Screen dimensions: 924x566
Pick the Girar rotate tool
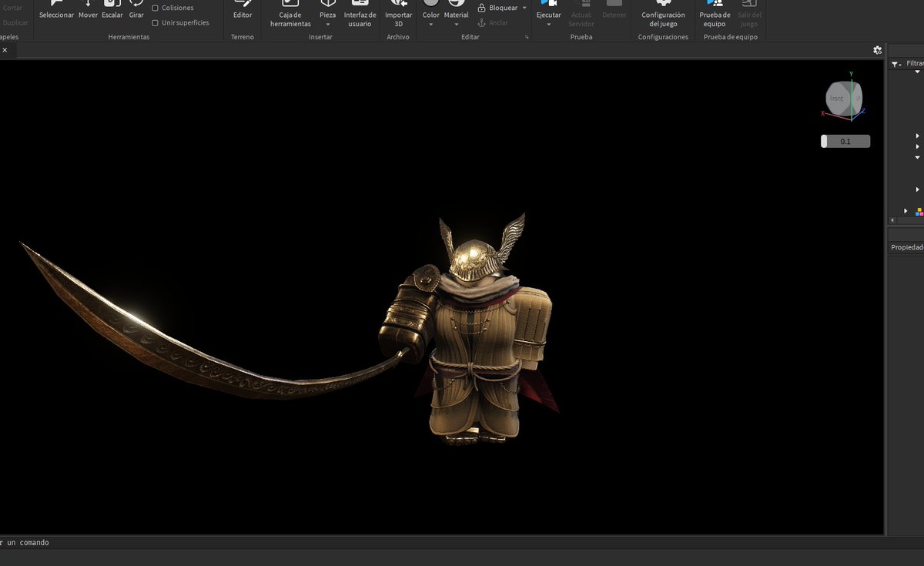(x=136, y=10)
